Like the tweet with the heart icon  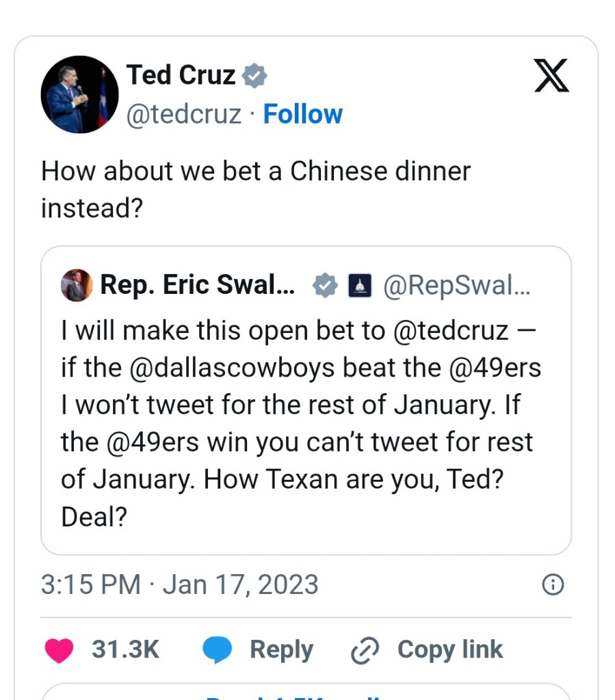pyautogui.click(x=59, y=650)
